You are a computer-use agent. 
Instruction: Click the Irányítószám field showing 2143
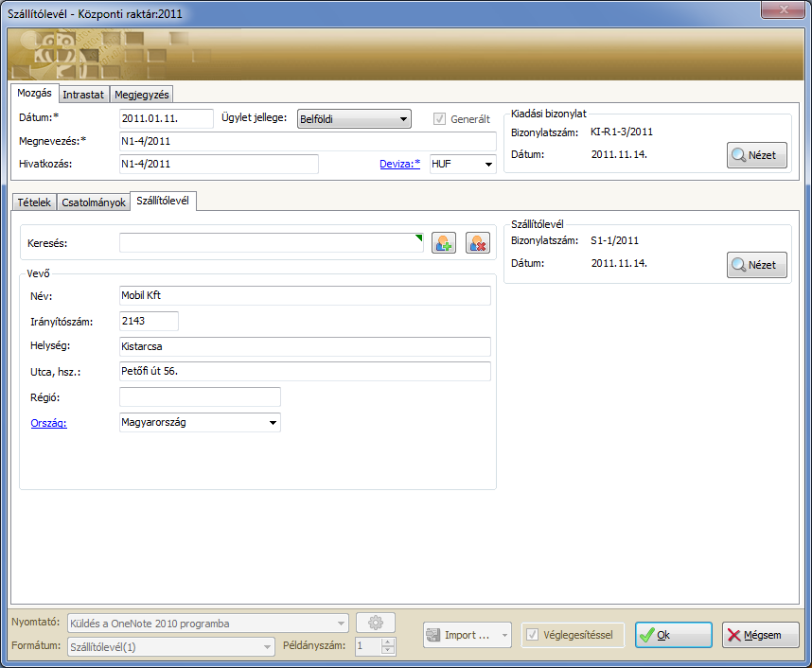[150, 321]
